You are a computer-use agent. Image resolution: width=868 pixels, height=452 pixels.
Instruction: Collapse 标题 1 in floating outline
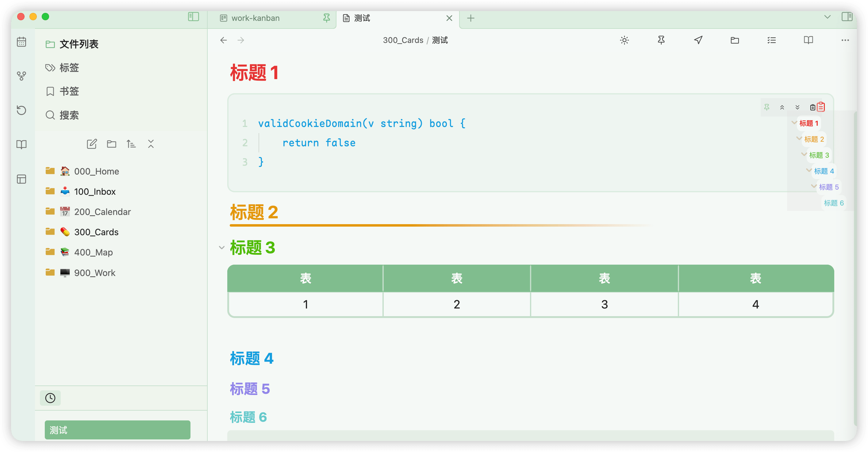794,123
